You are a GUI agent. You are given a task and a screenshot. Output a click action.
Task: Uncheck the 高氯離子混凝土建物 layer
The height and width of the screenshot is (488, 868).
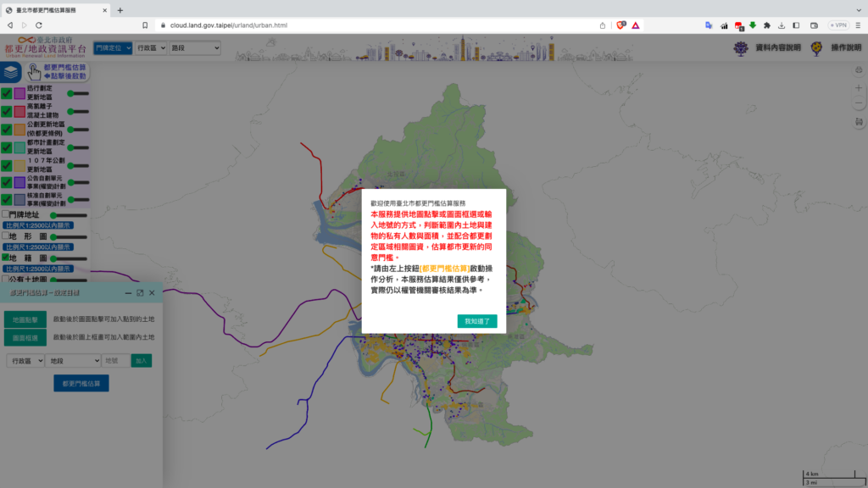pos(6,111)
